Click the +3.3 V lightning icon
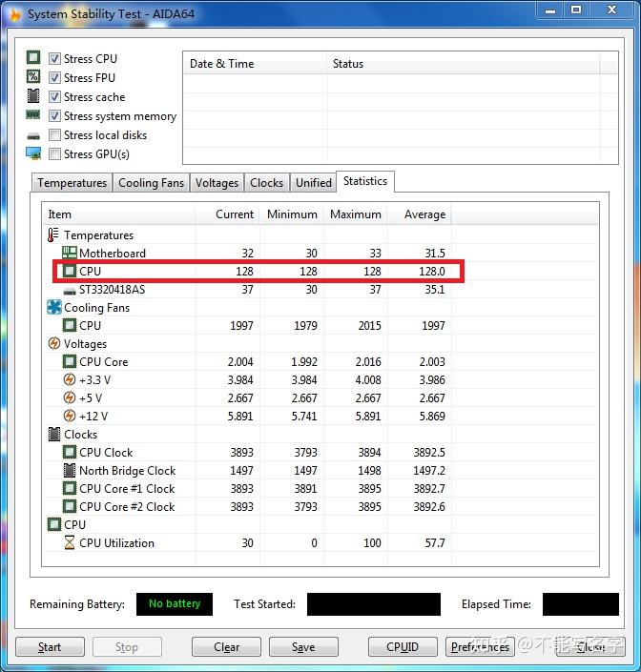The width and height of the screenshot is (641, 672). pos(70,379)
